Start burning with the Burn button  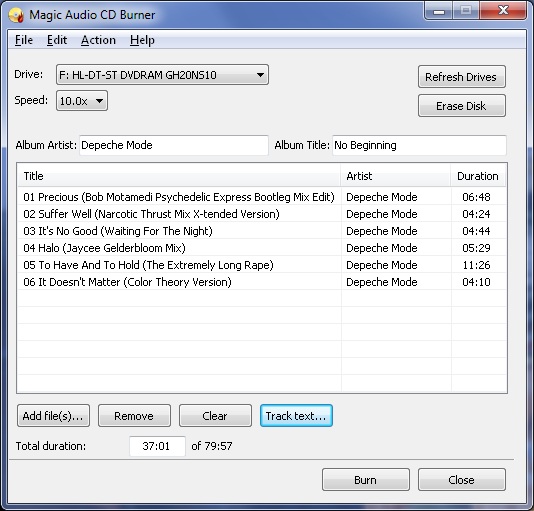366,480
